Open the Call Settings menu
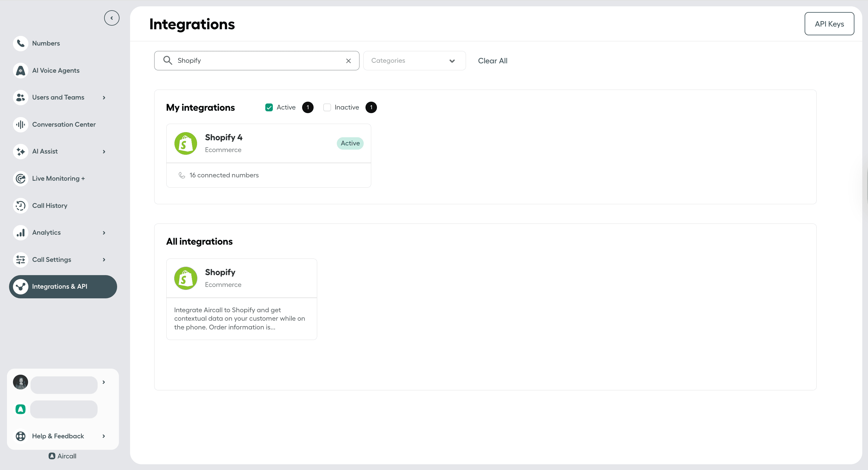Viewport: 868px width, 470px height. (x=52, y=259)
